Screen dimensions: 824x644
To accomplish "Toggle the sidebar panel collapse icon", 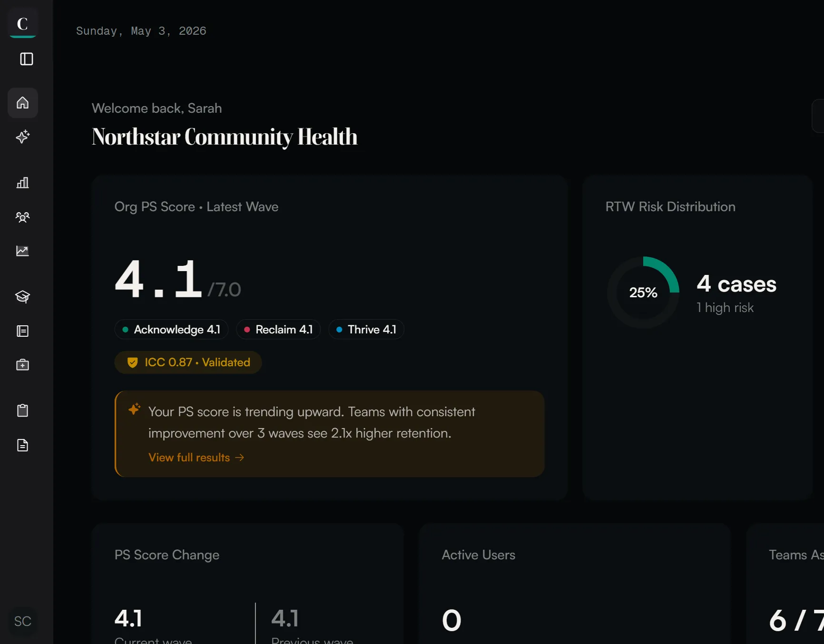I will point(26,59).
